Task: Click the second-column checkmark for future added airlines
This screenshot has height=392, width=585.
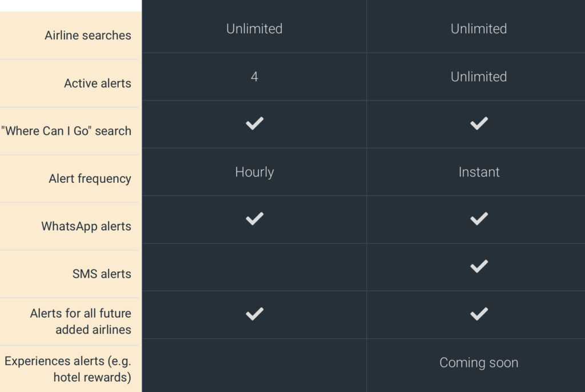Action: pos(479,314)
